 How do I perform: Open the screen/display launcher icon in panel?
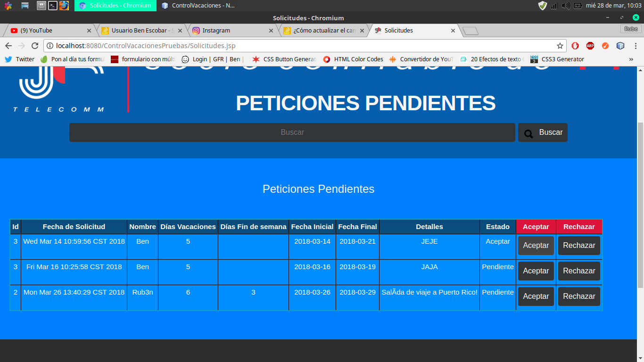(41, 6)
